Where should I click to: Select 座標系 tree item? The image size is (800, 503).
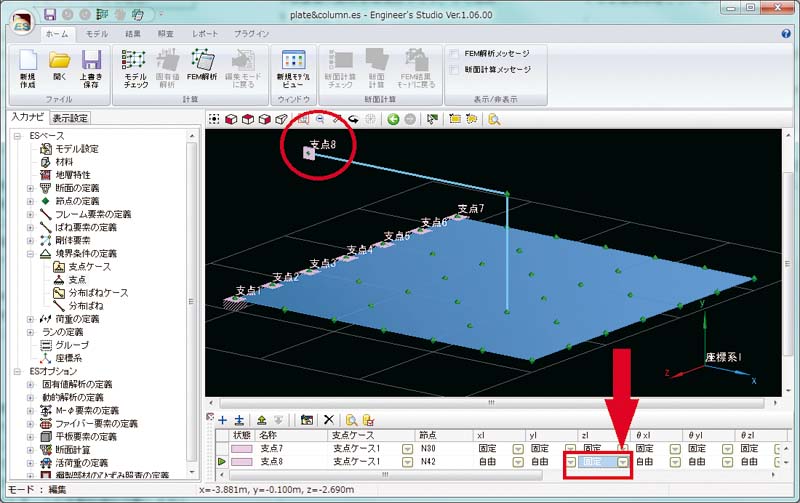[x=68, y=358]
